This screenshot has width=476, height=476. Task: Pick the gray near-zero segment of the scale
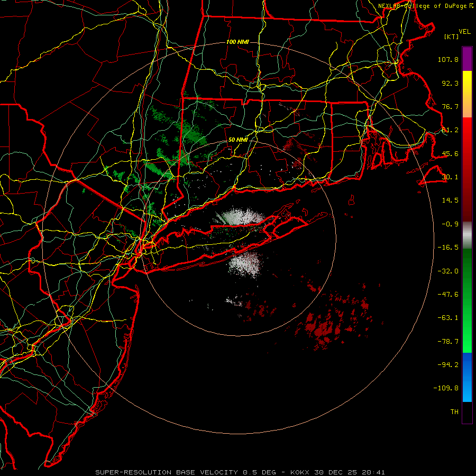[x=467, y=235]
